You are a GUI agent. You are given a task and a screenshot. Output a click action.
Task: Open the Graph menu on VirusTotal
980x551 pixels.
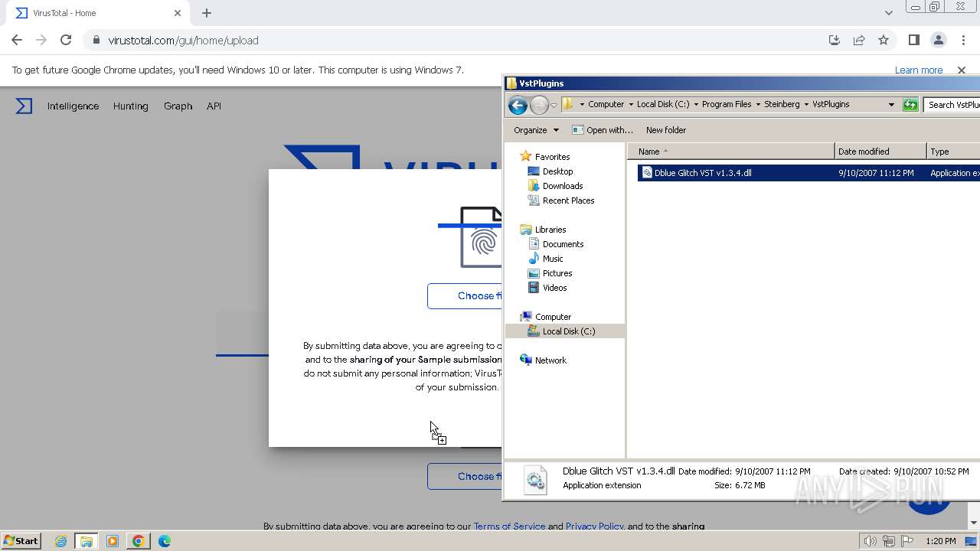click(178, 106)
